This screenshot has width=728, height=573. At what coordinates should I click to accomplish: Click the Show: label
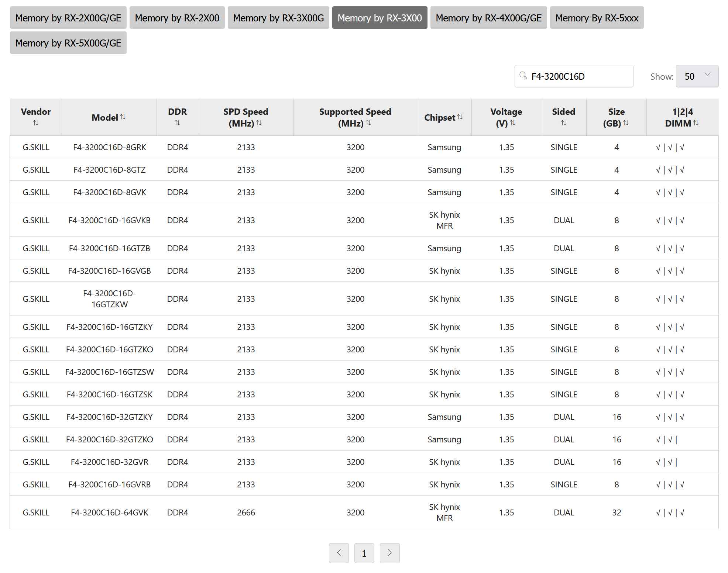tap(662, 77)
